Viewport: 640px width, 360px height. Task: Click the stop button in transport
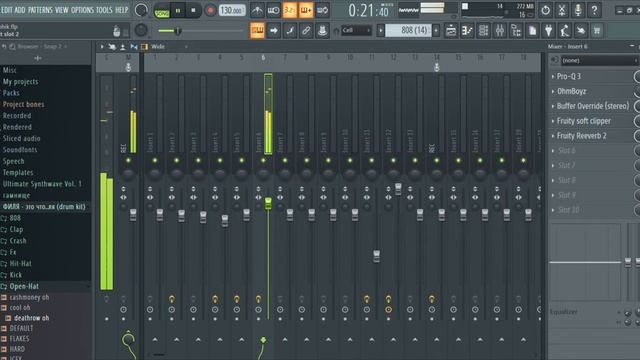193,10
